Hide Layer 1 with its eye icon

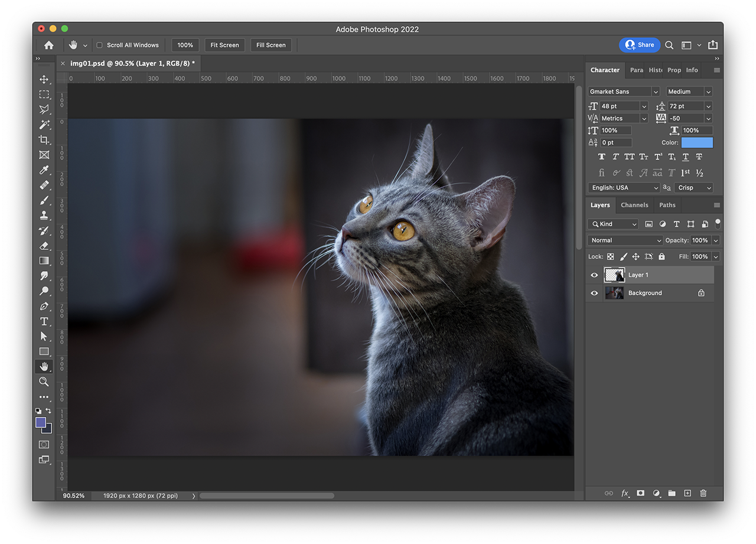tap(594, 275)
